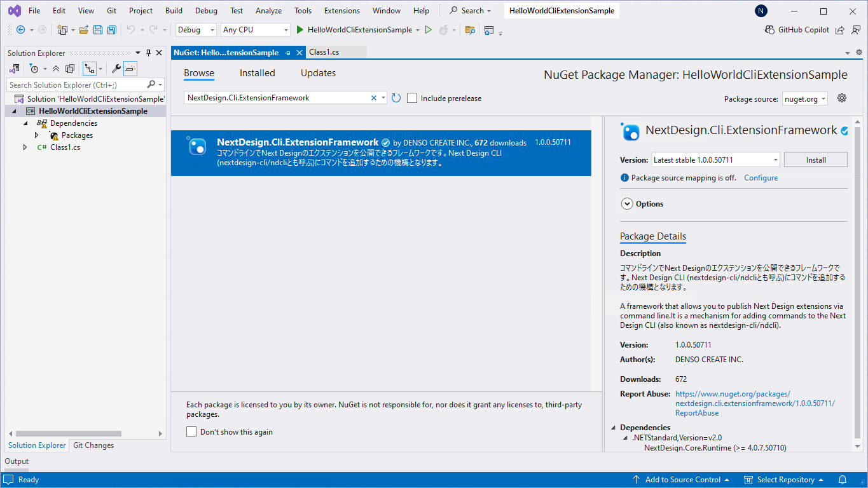
Task: Click the Install button
Action: 816,160
